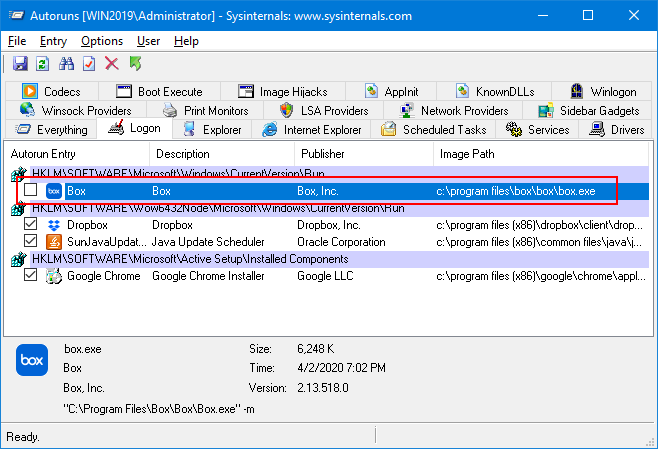Screen dimensions: 658x449
Task: Select the Wow6432Node Run registry key row
Action: 330,209
